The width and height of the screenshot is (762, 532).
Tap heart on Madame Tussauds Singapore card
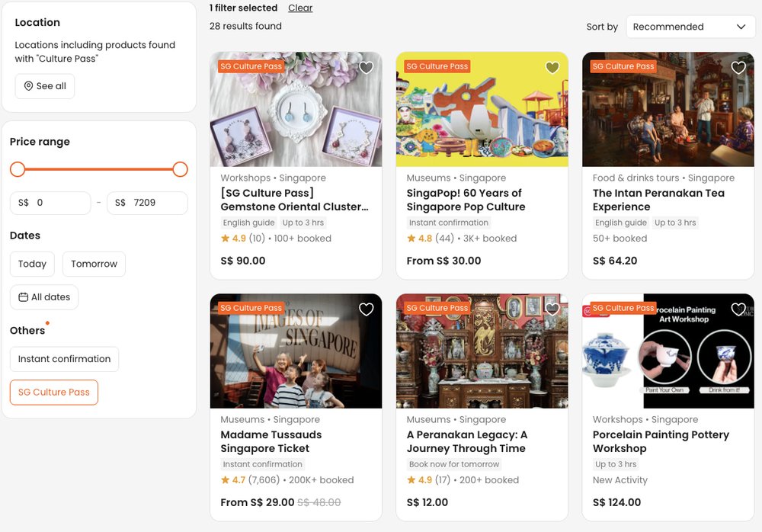(x=367, y=309)
